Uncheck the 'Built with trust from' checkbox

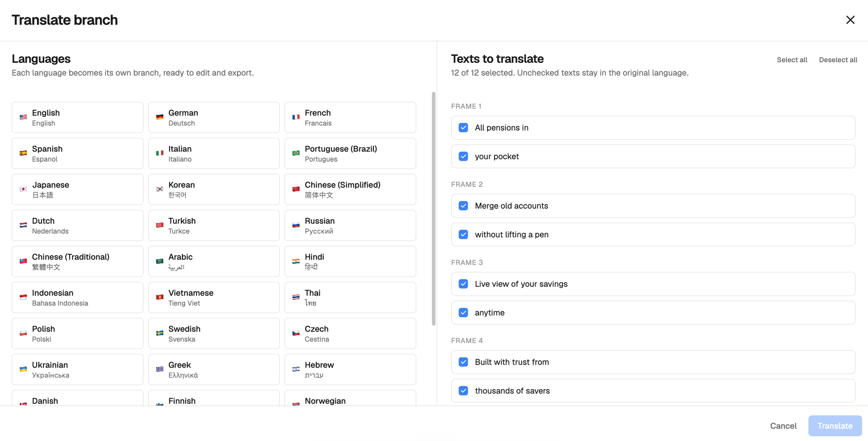(x=464, y=362)
